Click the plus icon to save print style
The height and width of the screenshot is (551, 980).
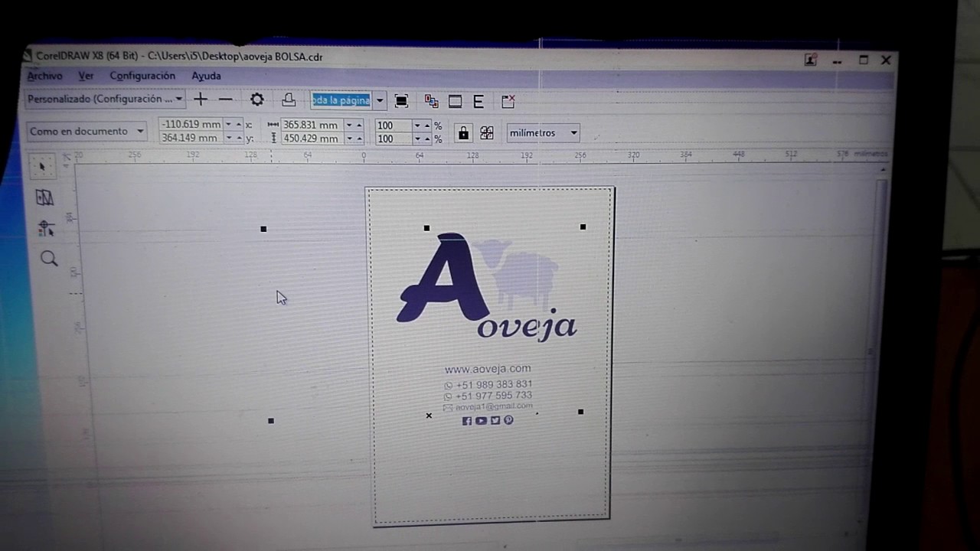pyautogui.click(x=201, y=99)
